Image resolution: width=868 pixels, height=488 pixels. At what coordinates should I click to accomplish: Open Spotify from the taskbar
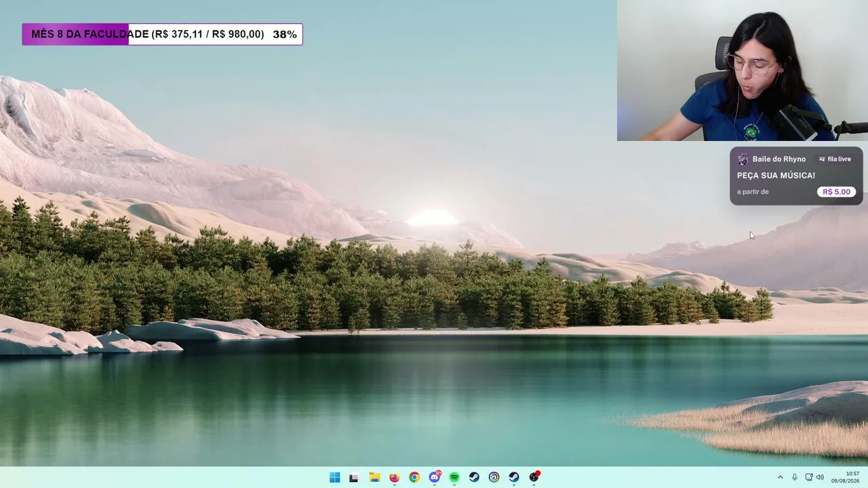tap(454, 477)
